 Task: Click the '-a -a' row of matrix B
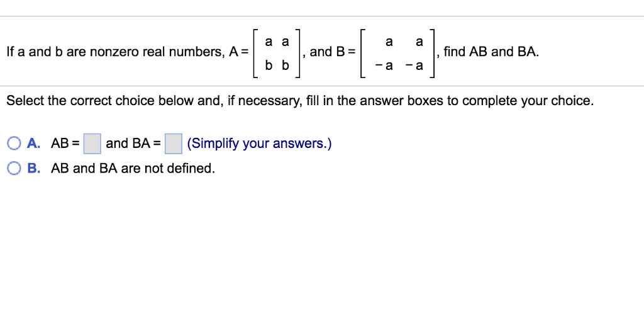[x=399, y=65]
